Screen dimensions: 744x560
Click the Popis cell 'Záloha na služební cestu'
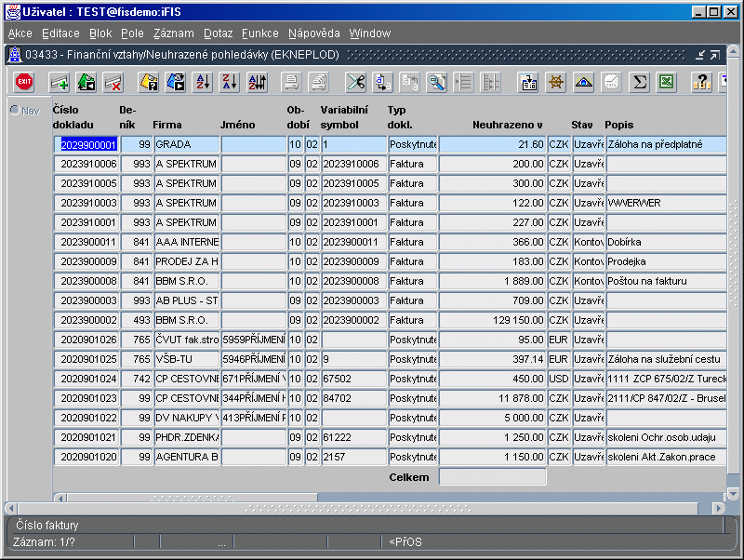click(x=665, y=359)
